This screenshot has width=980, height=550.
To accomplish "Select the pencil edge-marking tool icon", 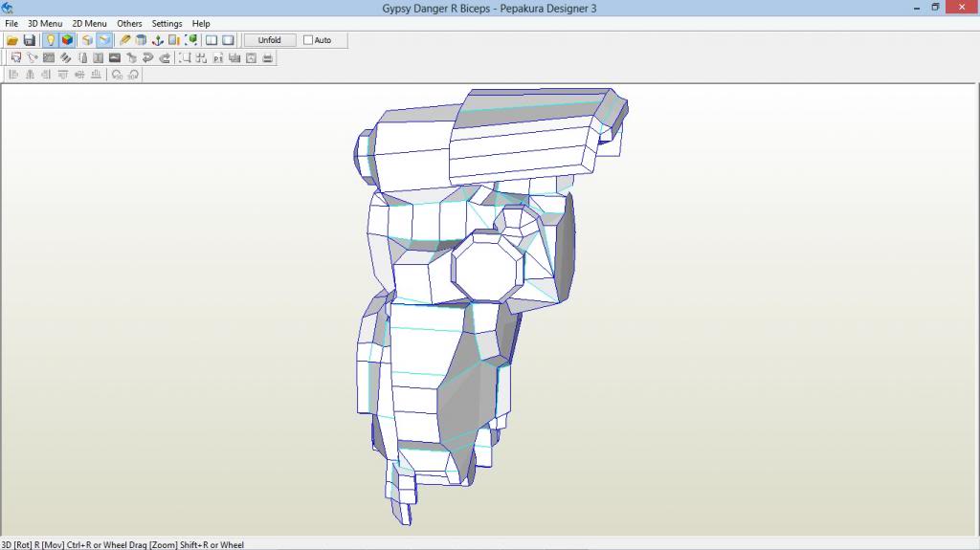I will [x=125, y=40].
